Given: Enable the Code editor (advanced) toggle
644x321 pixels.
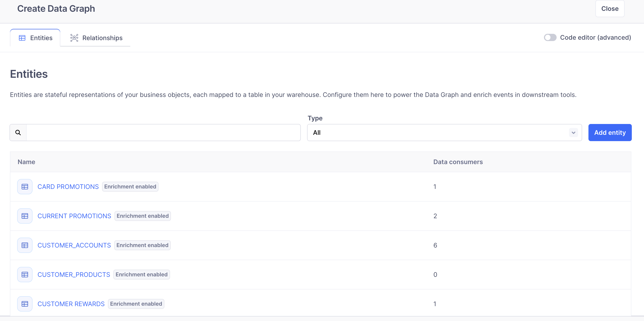Looking at the screenshot, I should pos(550,37).
